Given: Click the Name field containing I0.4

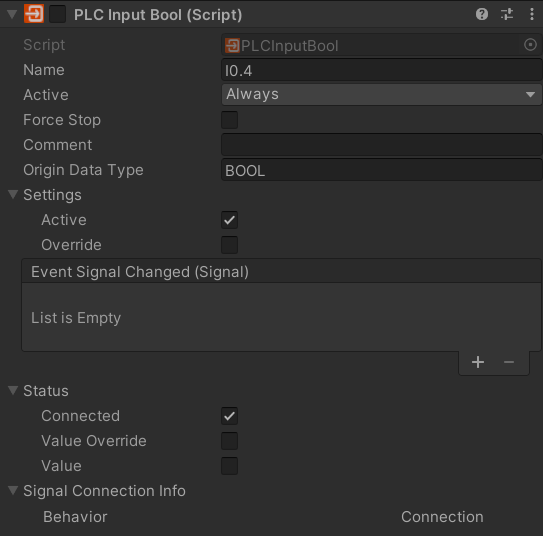Looking at the screenshot, I should [x=382, y=70].
